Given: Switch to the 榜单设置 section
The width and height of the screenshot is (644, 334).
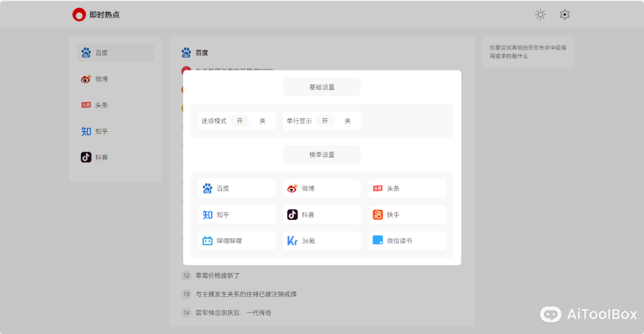Looking at the screenshot, I should click(322, 154).
